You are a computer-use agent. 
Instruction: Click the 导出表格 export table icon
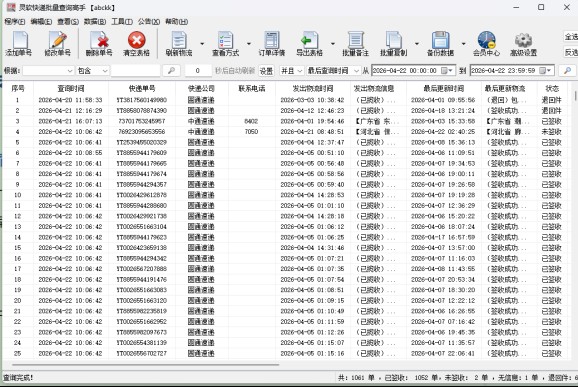(309, 40)
